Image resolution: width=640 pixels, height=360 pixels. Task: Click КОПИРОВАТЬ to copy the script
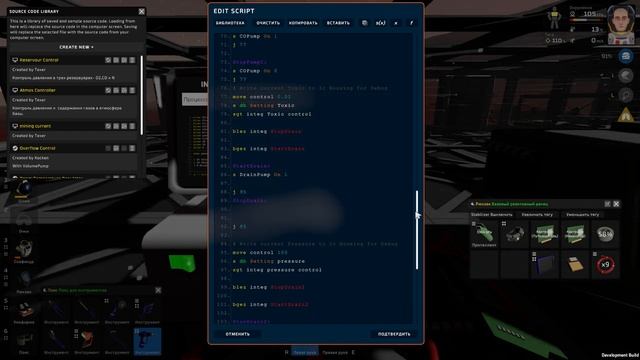(303, 23)
